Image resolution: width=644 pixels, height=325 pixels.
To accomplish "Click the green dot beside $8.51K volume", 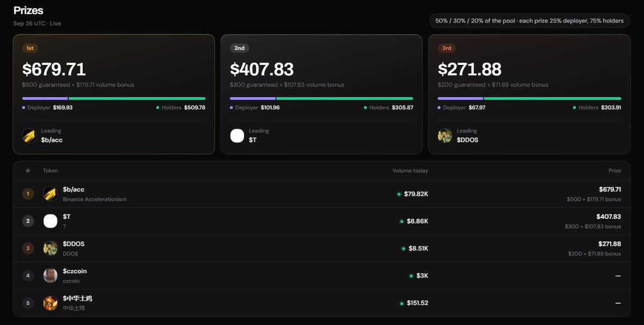I will pos(403,249).
